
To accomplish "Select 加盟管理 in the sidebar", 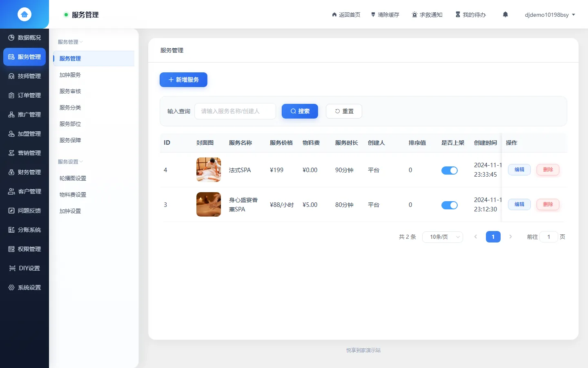I will click(24, 134).
